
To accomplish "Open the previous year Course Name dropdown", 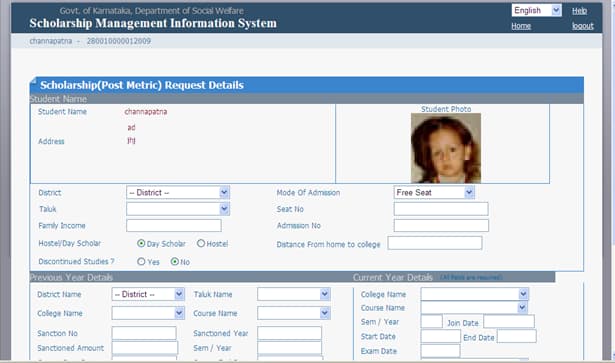I will pos(294,313).
